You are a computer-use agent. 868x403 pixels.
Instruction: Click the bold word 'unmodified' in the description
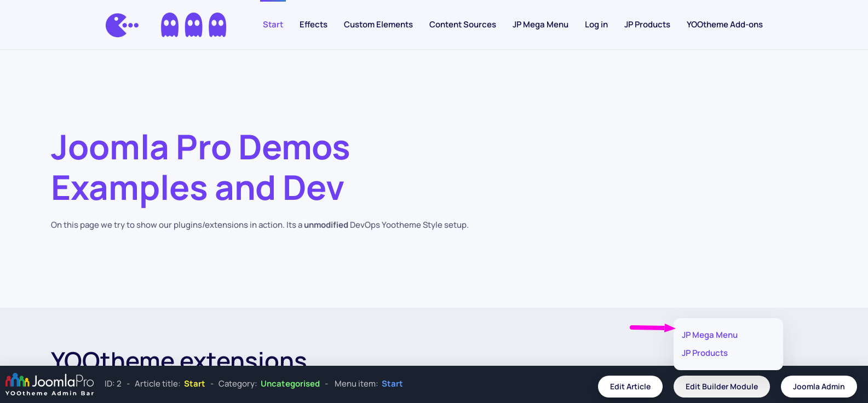[326, 225]
